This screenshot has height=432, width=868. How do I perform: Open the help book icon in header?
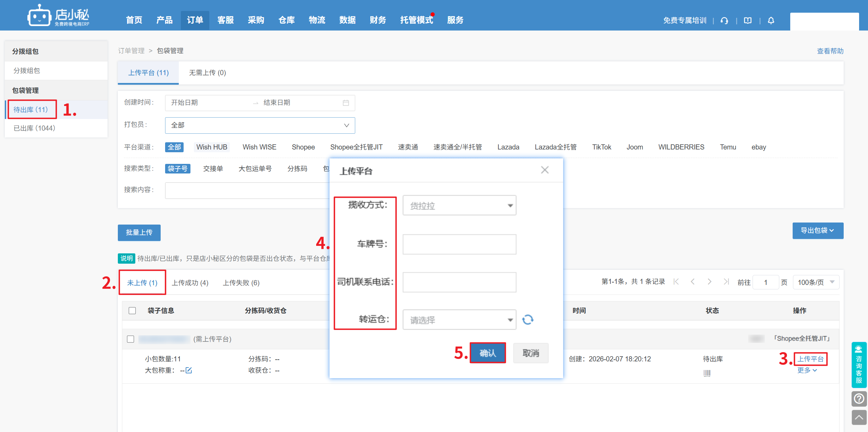pos(748,21)
